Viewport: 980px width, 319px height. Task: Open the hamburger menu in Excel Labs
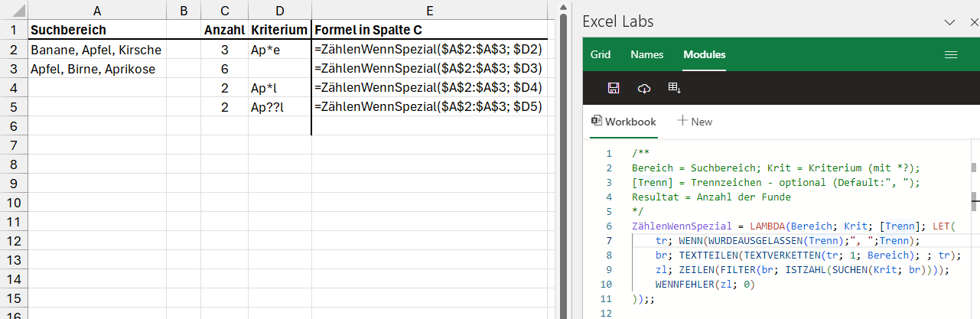[x=951, y=54]
